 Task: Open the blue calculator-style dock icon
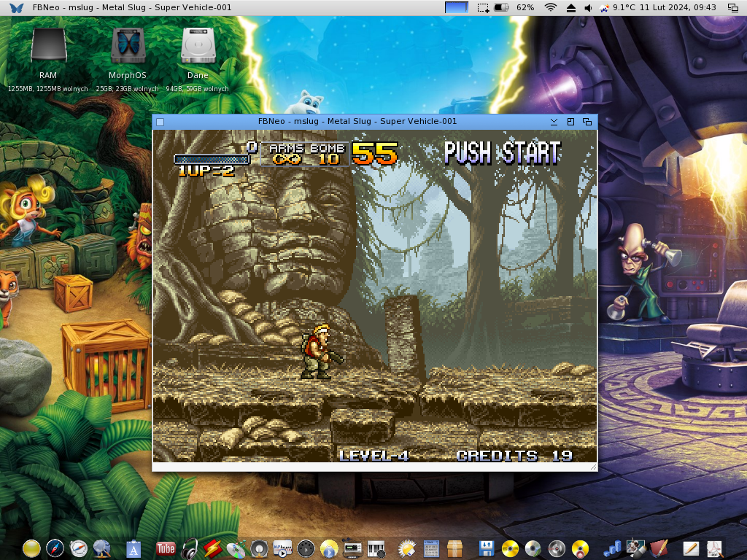point(431,548)
